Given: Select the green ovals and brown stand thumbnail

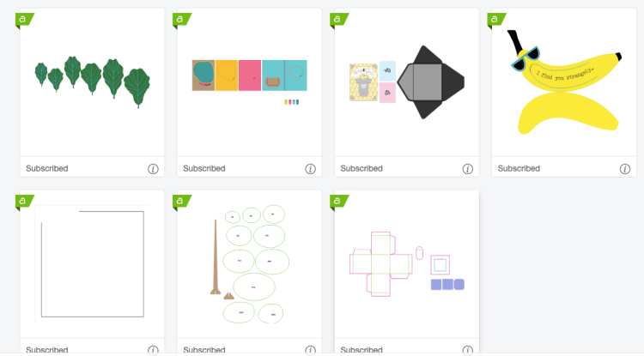Looking at the screenshot, I should [250, 263].
